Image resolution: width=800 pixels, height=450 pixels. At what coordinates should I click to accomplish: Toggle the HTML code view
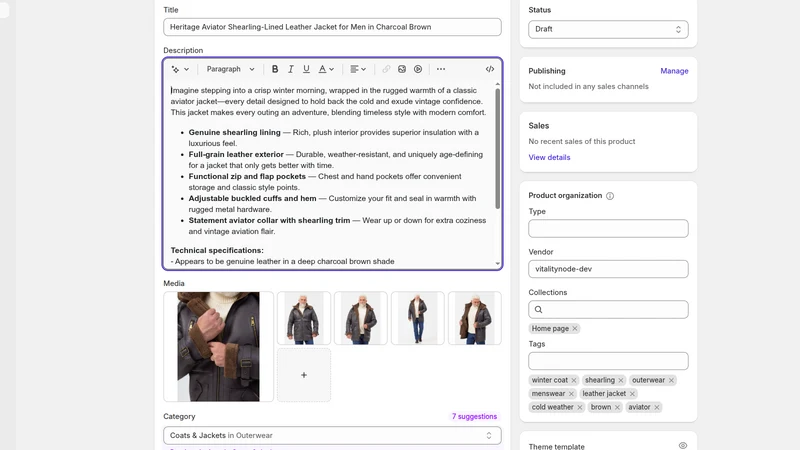[490, 69]
